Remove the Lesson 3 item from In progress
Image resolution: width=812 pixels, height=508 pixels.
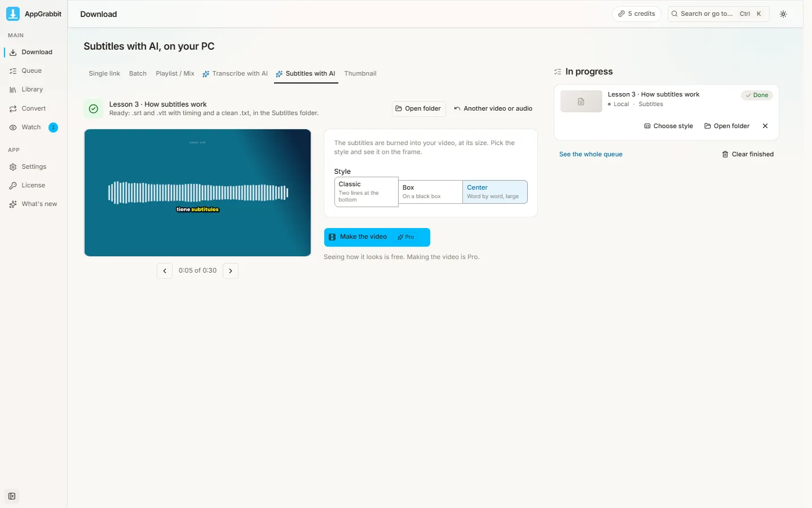click(x=765, y=126)
